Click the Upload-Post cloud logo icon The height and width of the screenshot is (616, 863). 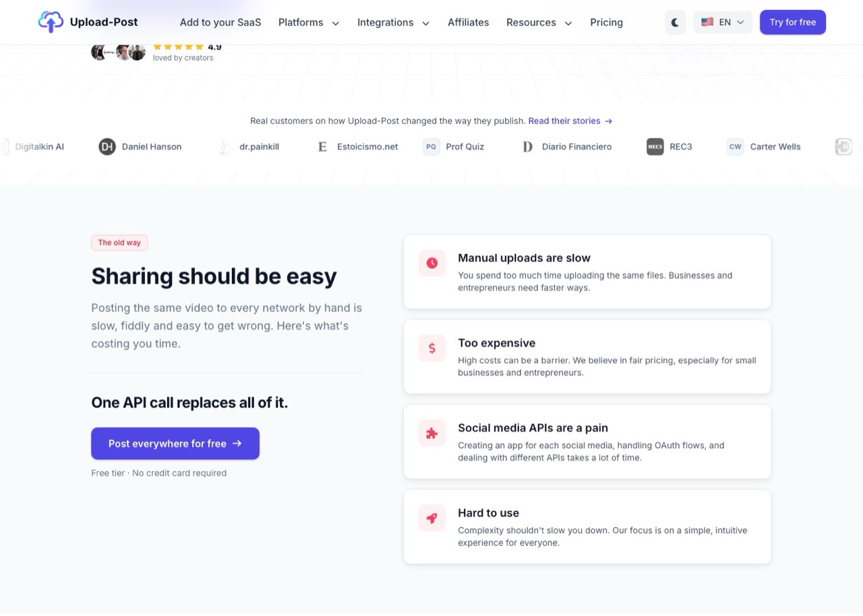click(x=51, y=22)
